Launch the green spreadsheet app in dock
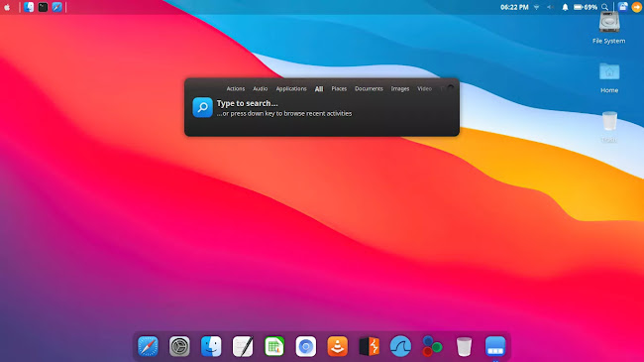 (x=274, y=346)
